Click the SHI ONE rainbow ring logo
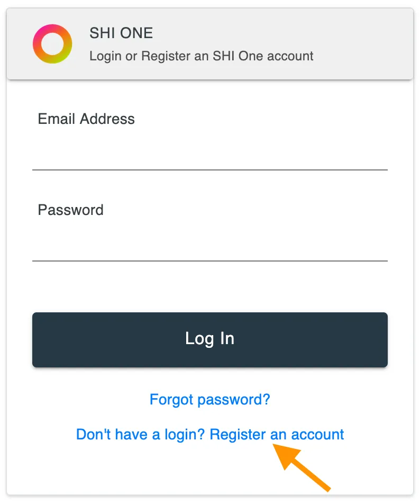 (52, 44)
